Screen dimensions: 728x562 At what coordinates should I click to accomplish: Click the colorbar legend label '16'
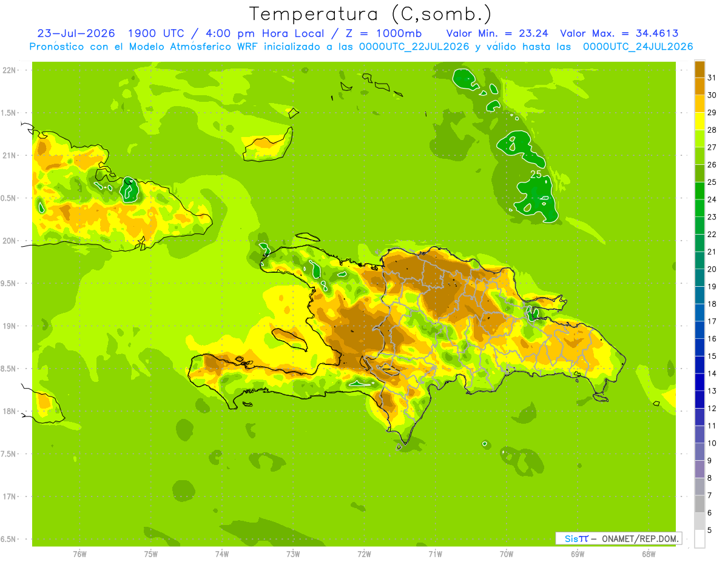coord(713,339)
